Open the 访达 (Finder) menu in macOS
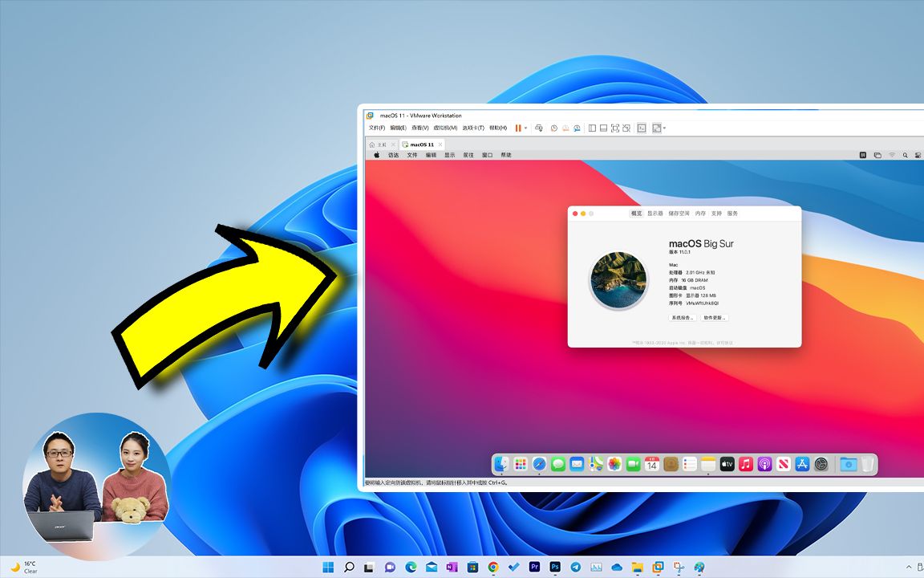This screenshot has height=578, width=924. pyautogui.click(x=393, y=155)
